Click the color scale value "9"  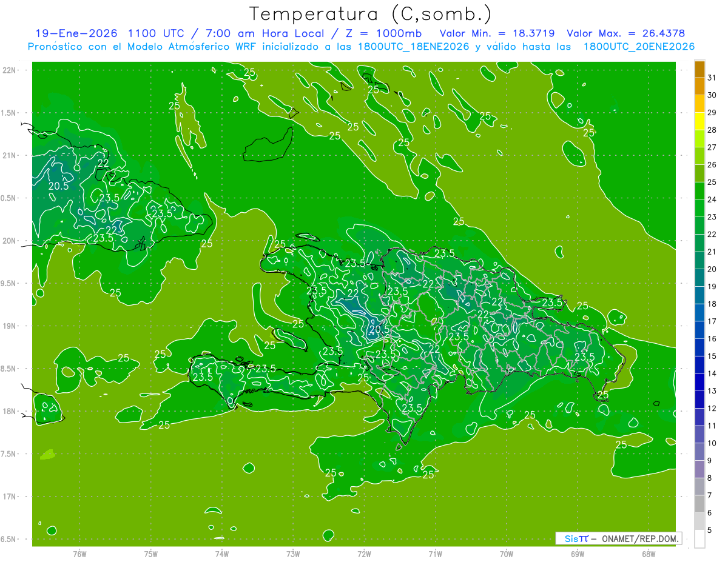[709, 461]
